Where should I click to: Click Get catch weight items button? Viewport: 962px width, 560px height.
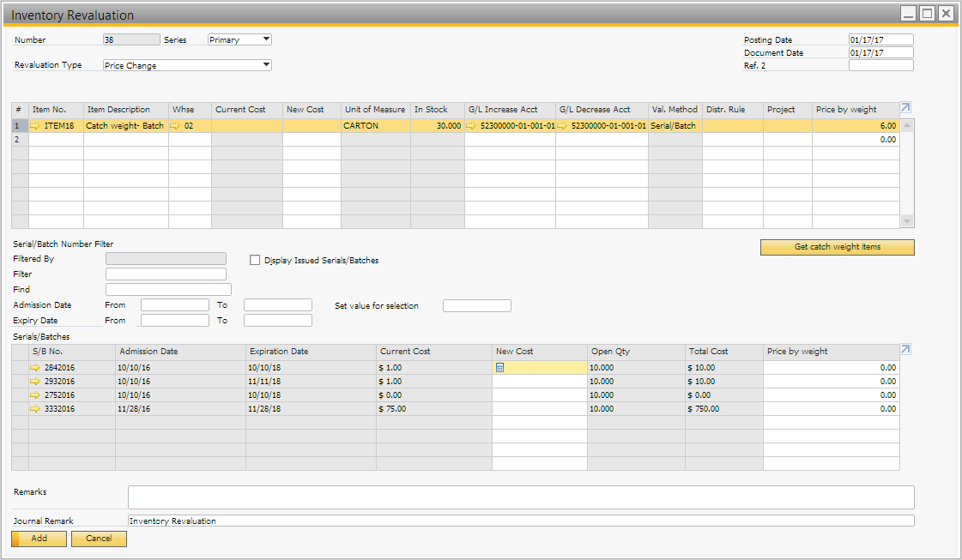coord(837,247)
